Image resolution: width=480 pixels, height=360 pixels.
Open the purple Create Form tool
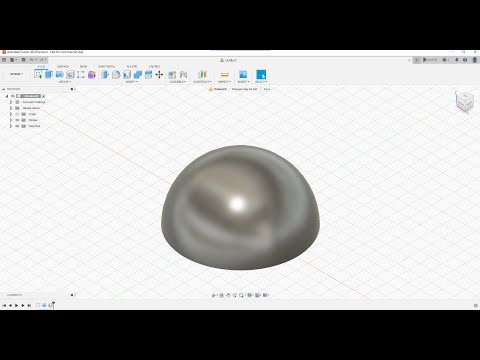pyautogui.click(x=92, y=74)
